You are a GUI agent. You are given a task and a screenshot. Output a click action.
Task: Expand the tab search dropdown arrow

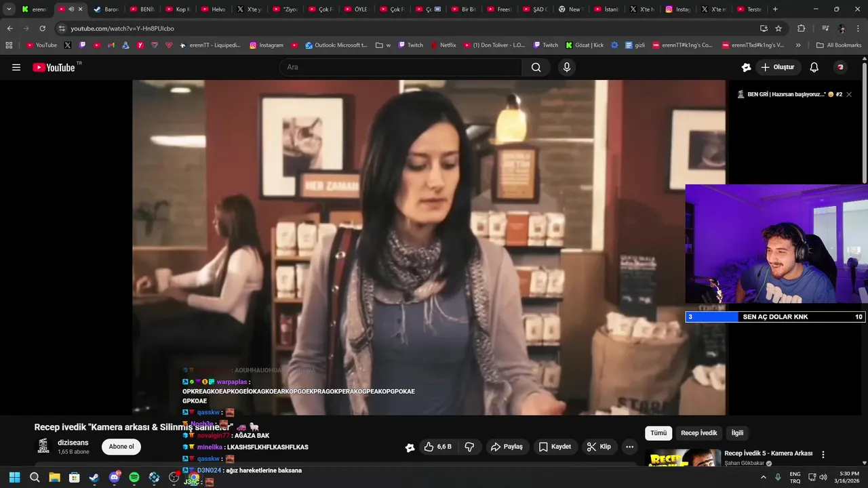(x=9, y=9)
